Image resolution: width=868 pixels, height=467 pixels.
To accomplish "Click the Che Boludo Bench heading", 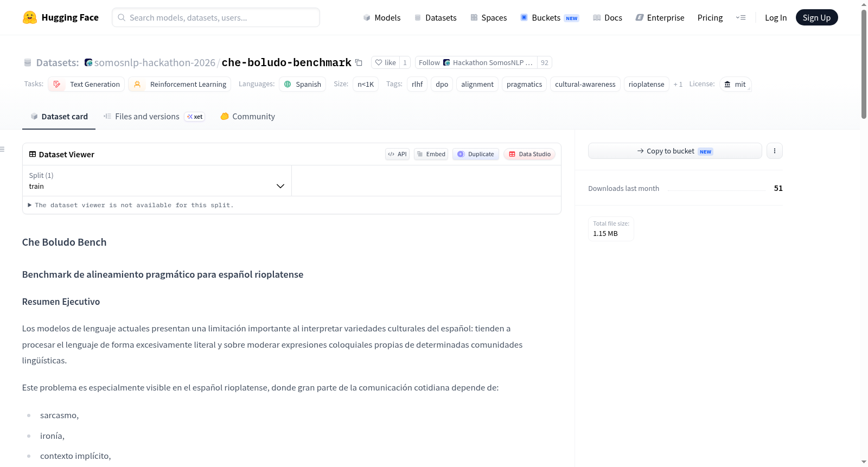I will point(64,242).
